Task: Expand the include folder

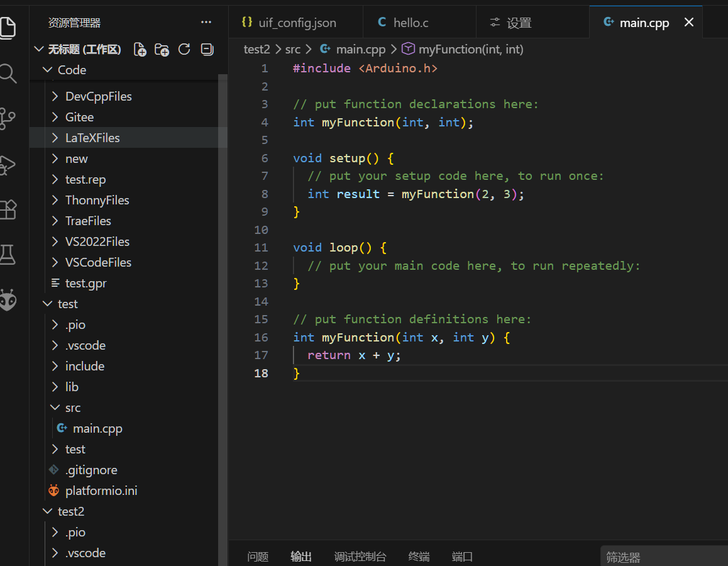Action: coord(55,366)
